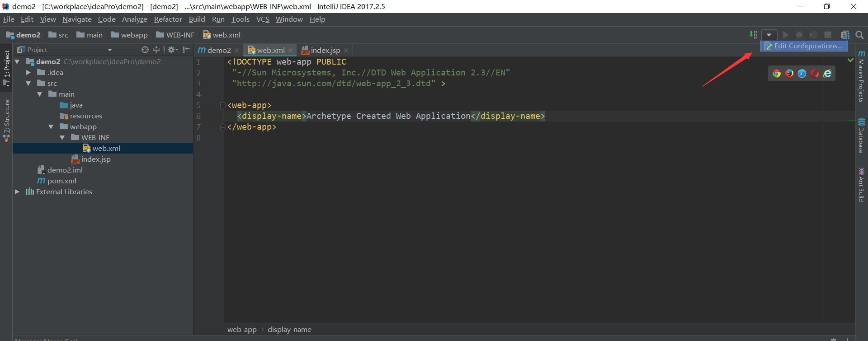Open preview in Safari browser icon

802,74
